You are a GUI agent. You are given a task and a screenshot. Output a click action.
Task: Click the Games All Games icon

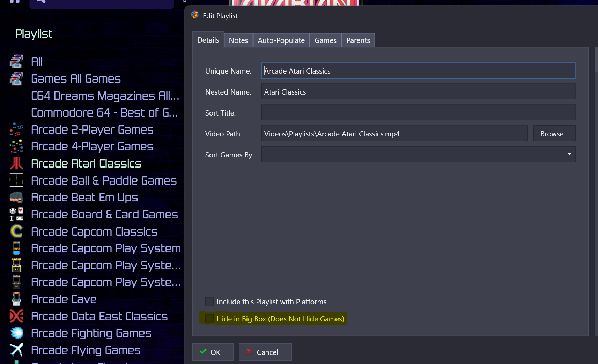coord(16,79)
